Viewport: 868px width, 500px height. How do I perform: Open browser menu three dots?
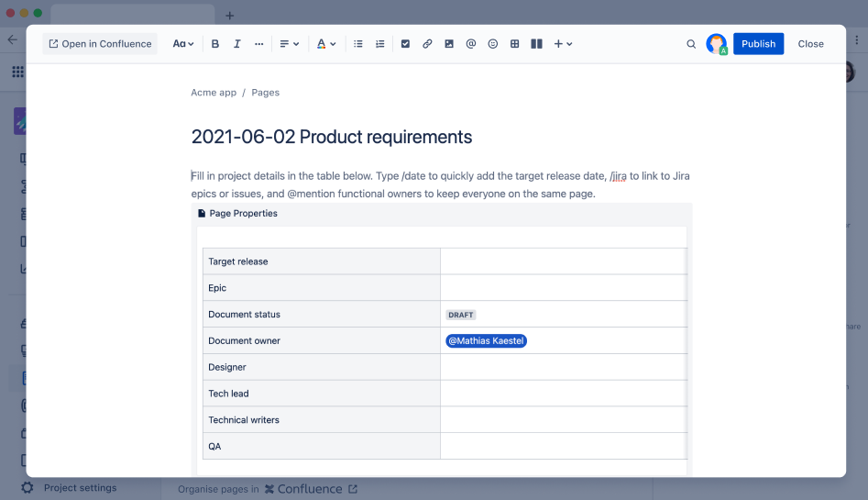coord(856,40)
